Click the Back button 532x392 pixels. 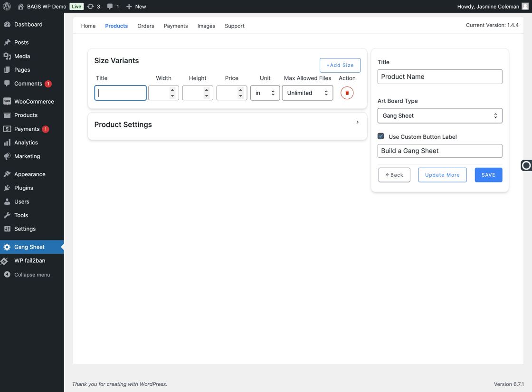click(x=394, y=175)
